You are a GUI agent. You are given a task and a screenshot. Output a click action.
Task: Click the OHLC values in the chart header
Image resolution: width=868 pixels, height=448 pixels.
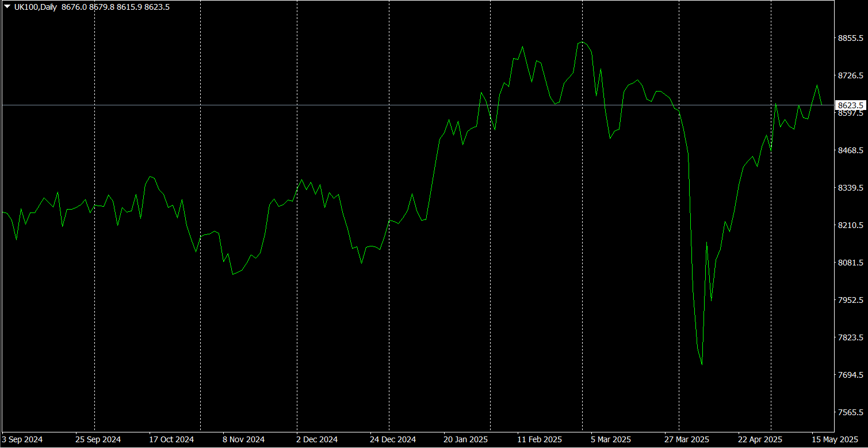point(116,7)
